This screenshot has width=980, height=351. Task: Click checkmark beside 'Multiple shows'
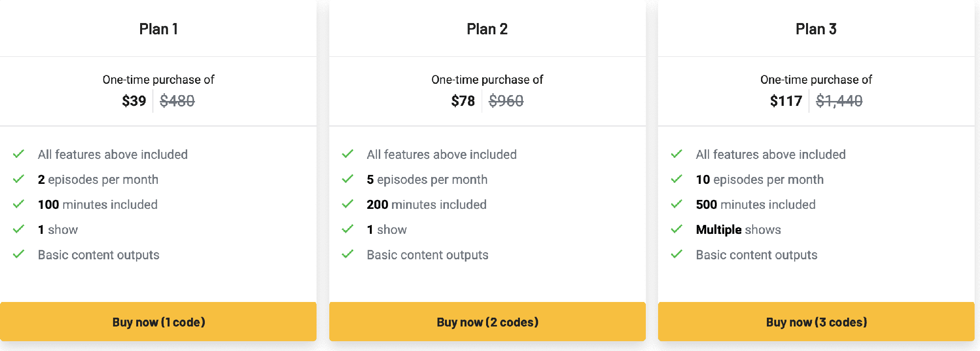(677, 229)
